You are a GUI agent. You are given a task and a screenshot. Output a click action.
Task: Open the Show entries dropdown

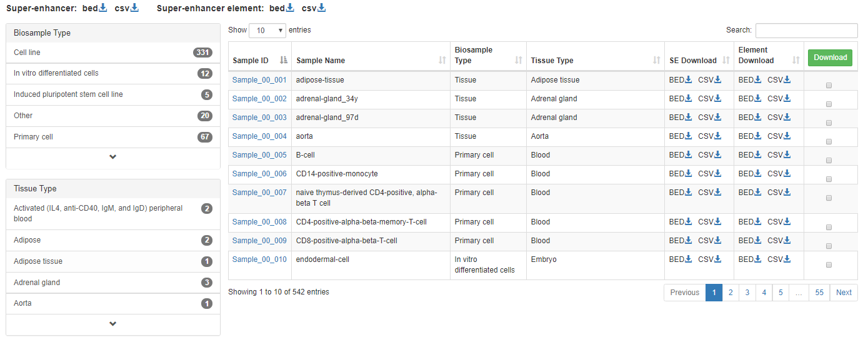pos(267,31)
